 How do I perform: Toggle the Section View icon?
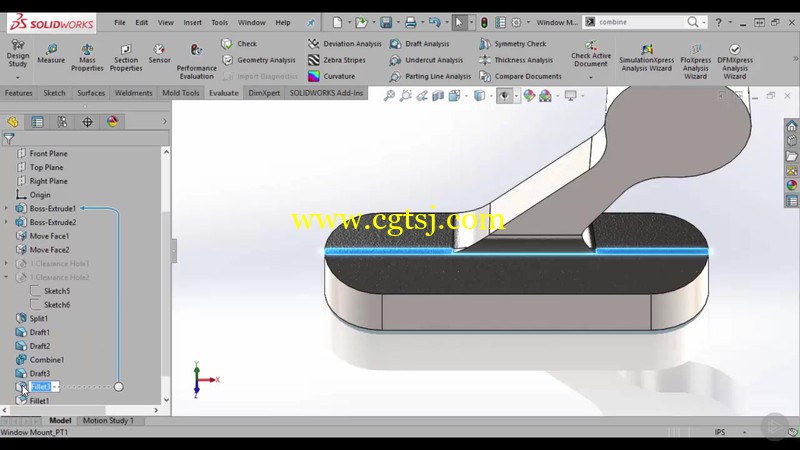point(438,95)
